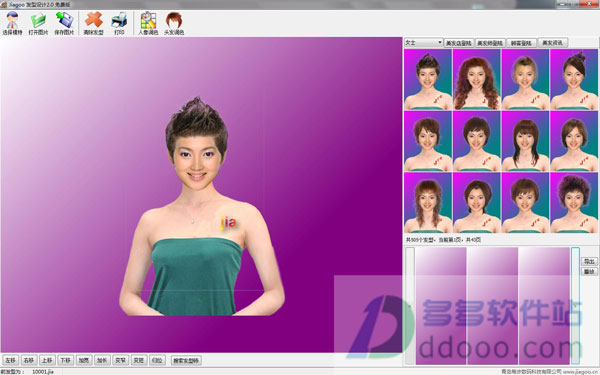Click right scroll handle of the saved-looks strip

(575, 306)
